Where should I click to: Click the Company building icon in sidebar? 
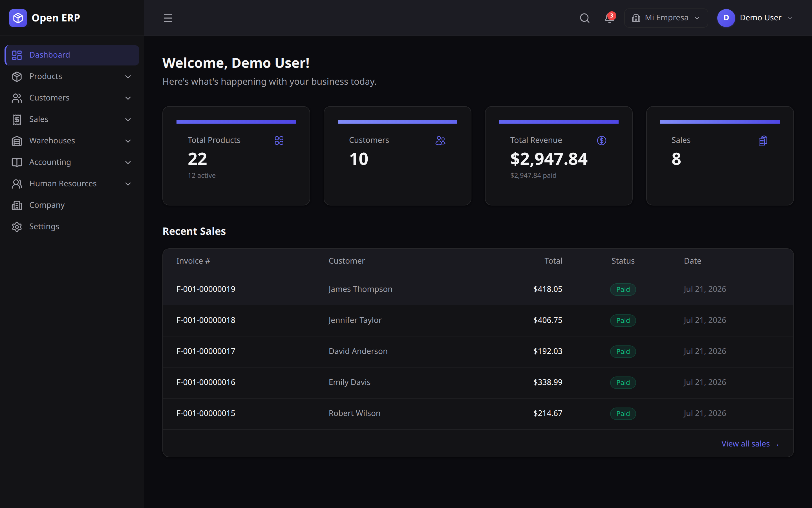(17, 205)
